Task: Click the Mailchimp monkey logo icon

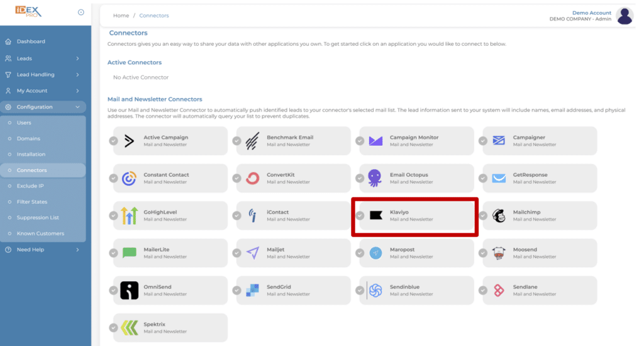Action: 499,216
